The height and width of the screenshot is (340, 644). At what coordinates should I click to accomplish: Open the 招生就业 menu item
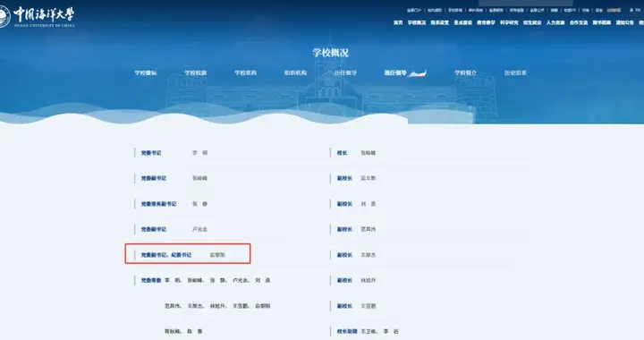click(x=532, y=22)
